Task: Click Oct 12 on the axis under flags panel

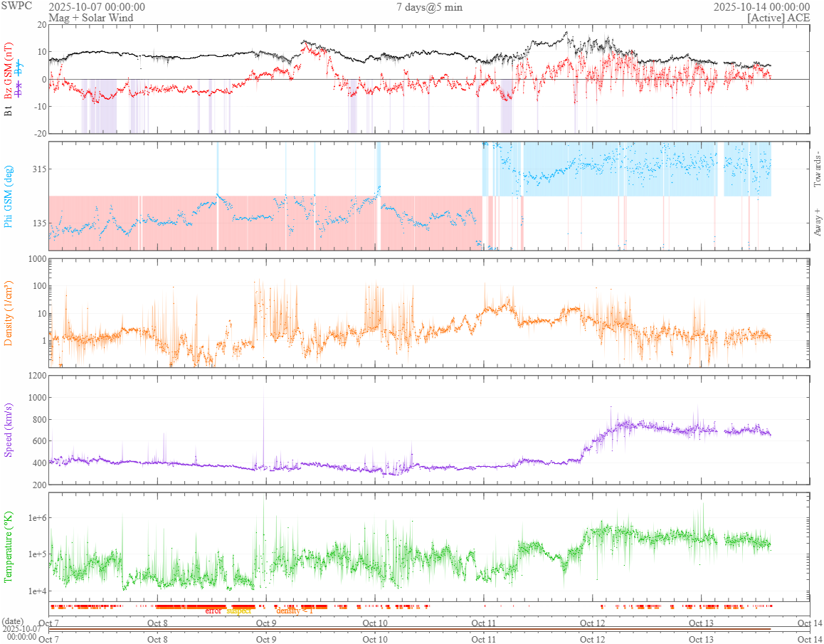Action: [593, 623]
